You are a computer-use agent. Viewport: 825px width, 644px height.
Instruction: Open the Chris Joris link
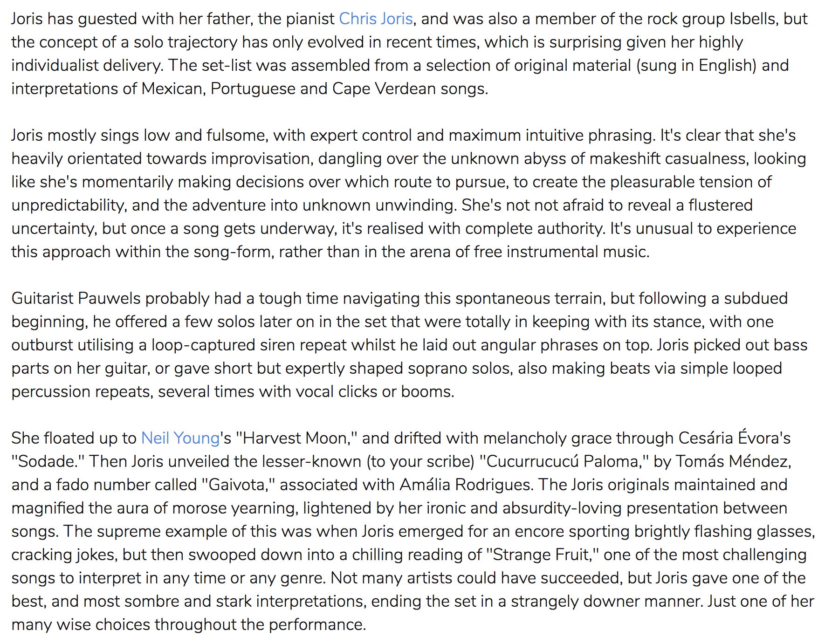pos(376,19)
